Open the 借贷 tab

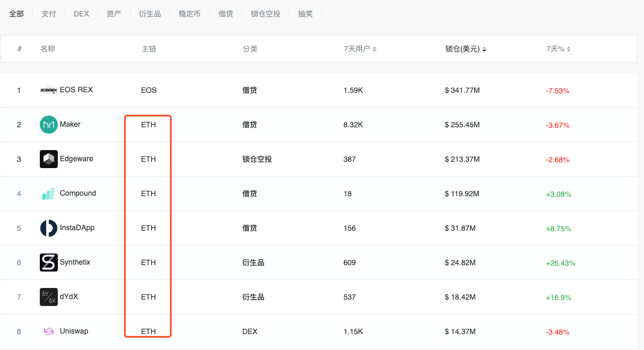click(226, 14)
